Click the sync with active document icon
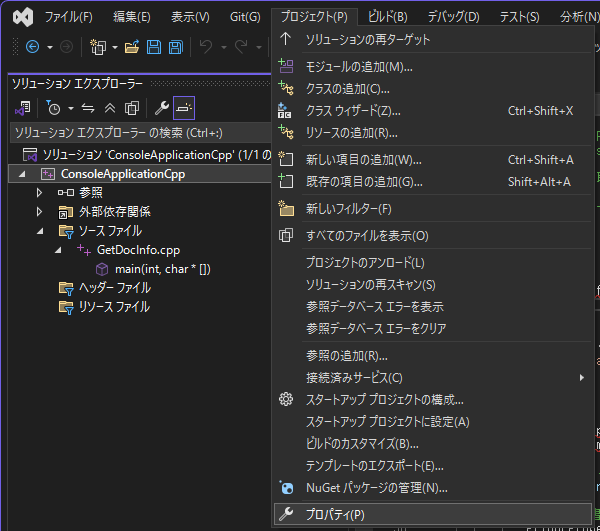 89,107
